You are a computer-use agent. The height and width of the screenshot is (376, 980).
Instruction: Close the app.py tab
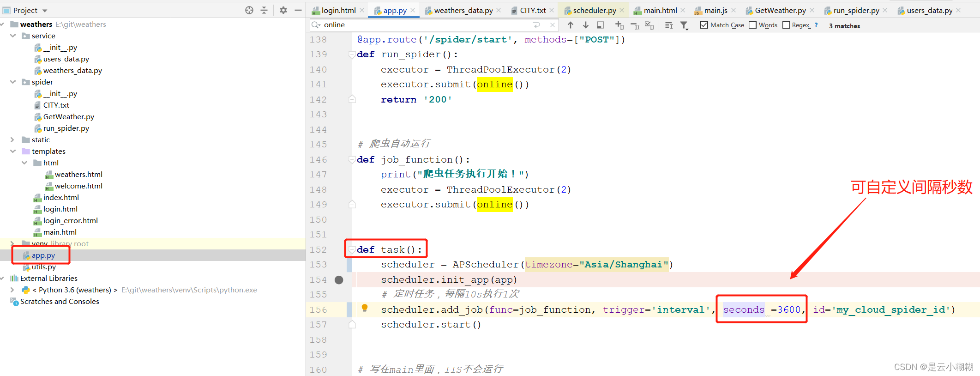coord(413,10)
